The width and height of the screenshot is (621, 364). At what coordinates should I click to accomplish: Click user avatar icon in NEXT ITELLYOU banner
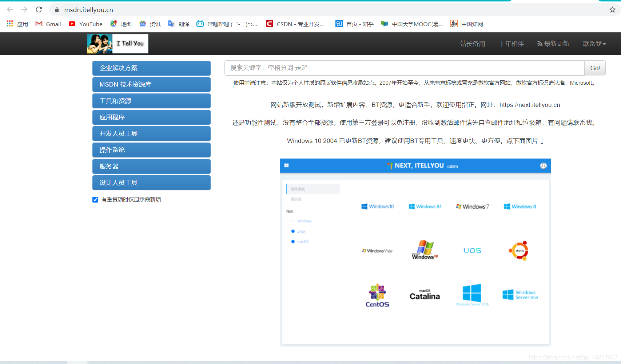pos(543,166)
